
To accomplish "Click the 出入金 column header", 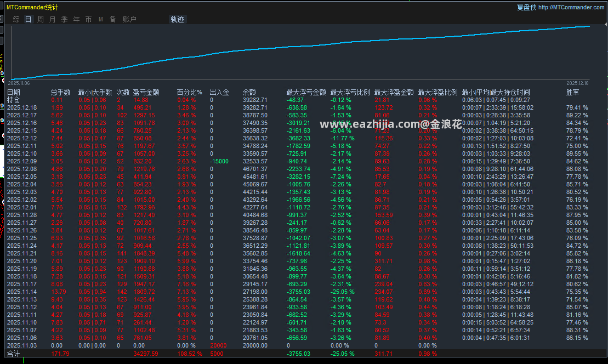I will point(219,92).
